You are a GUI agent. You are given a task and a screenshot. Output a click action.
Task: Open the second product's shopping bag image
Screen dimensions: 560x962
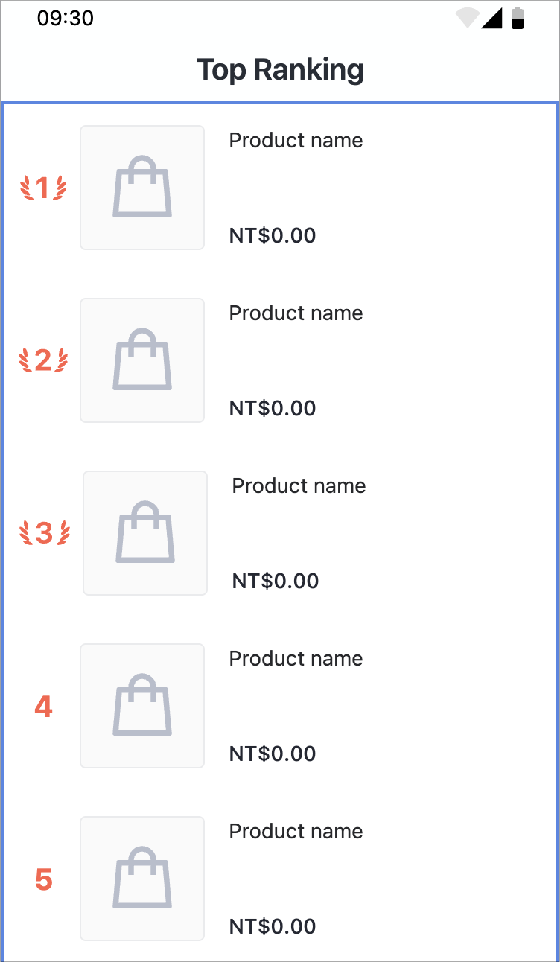point(142,360)
